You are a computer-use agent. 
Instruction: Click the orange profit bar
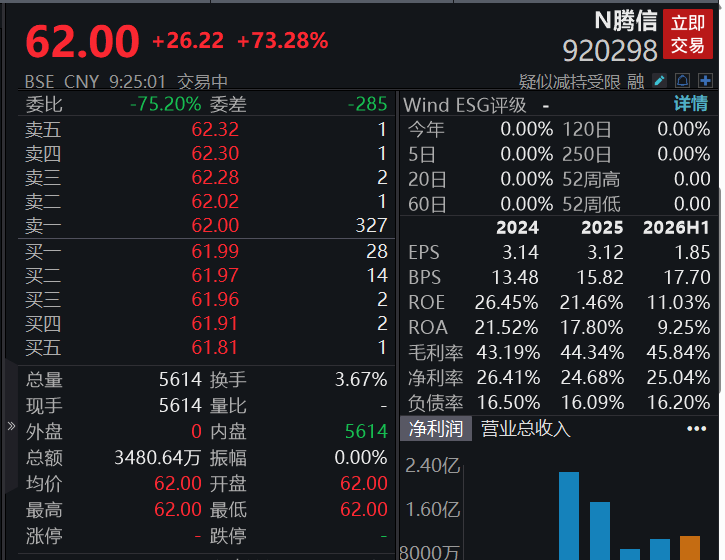pos(690,548)
